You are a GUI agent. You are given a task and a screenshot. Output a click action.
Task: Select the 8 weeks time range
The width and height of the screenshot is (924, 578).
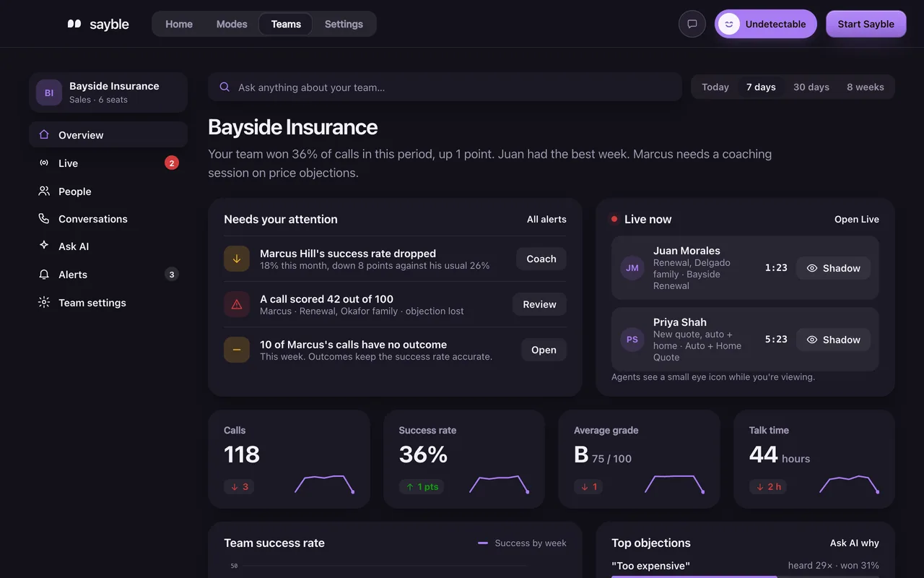(x=866, y=87)
